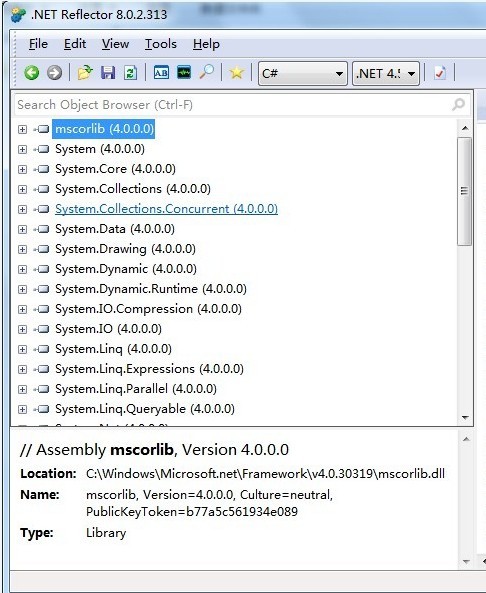Click details pane scrollbar down arrow
486x593 pixels.
pos(466,562)
